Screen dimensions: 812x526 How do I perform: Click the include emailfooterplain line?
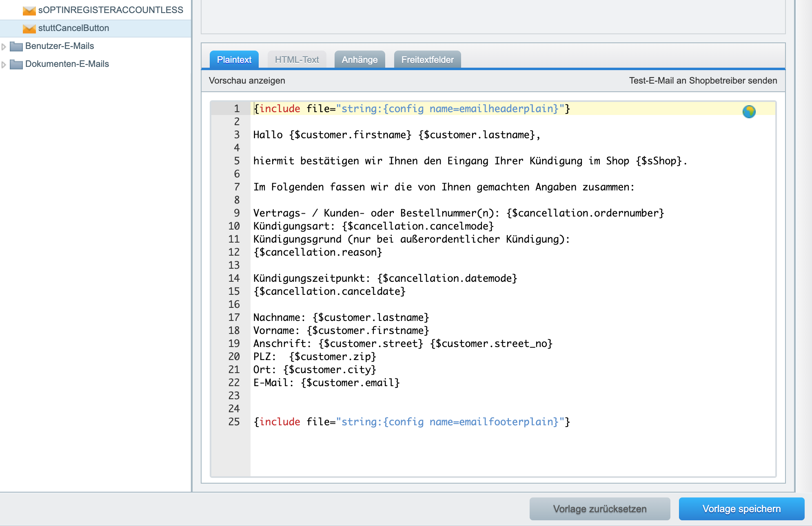tap(412, 422)
